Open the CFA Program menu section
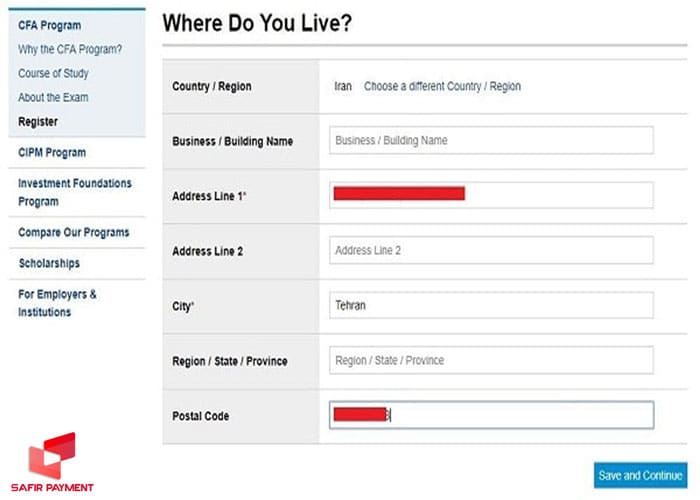Viewport: 700px width, 500px height. tap(49, 25)
